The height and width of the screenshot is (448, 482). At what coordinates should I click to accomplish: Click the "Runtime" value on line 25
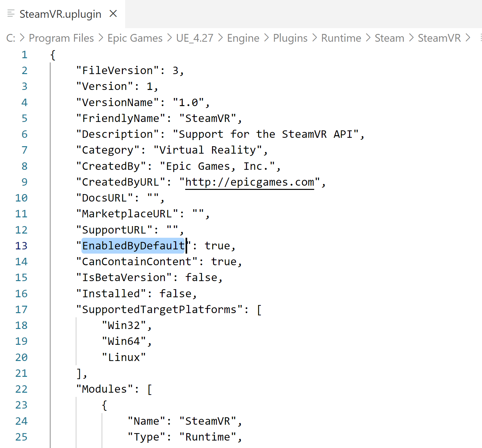click(x=208, y=437)
